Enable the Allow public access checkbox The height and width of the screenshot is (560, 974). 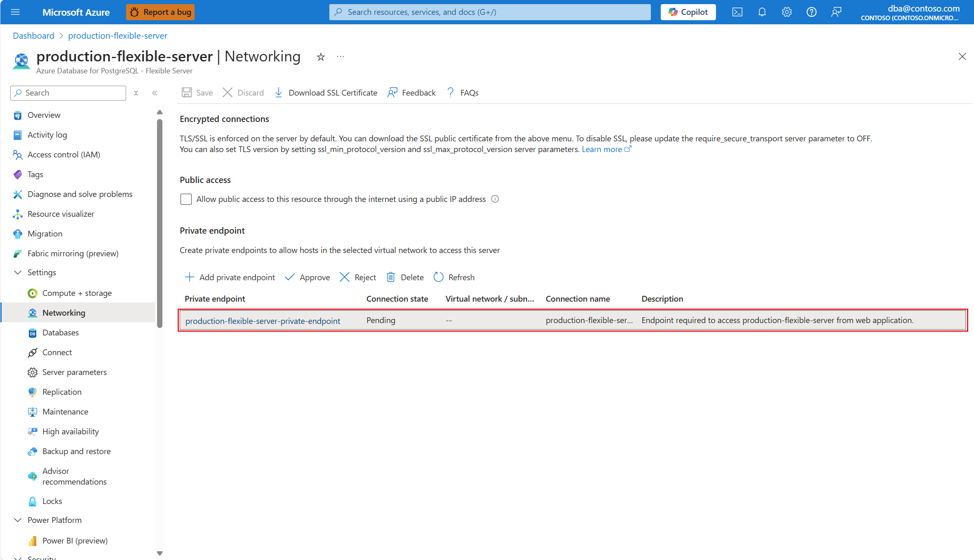(186, 199)
